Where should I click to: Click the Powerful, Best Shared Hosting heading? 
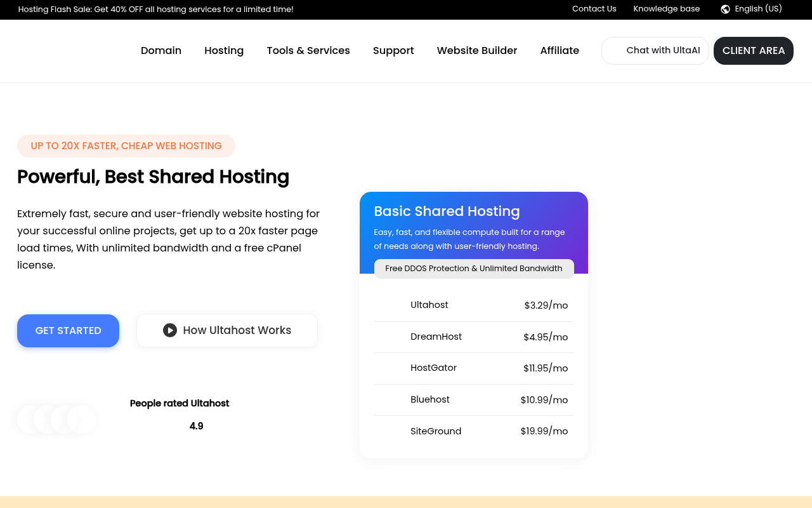pyautogui.click(x=154, y=177)
